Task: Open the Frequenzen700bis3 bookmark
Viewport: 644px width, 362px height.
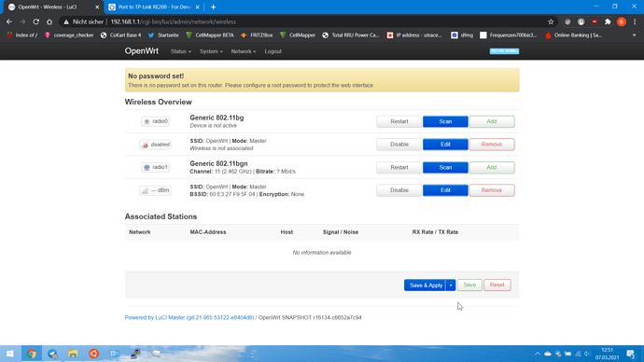Action: tap(509, 35)
